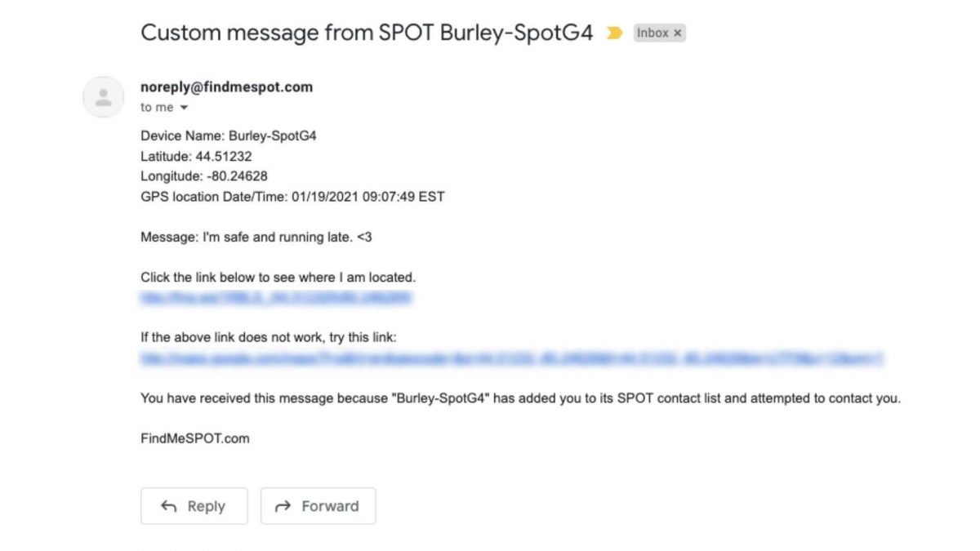The height and width of the screenshot is (551, 980).
Task: Click the Device Name line
Action: (x=228, y=136)
